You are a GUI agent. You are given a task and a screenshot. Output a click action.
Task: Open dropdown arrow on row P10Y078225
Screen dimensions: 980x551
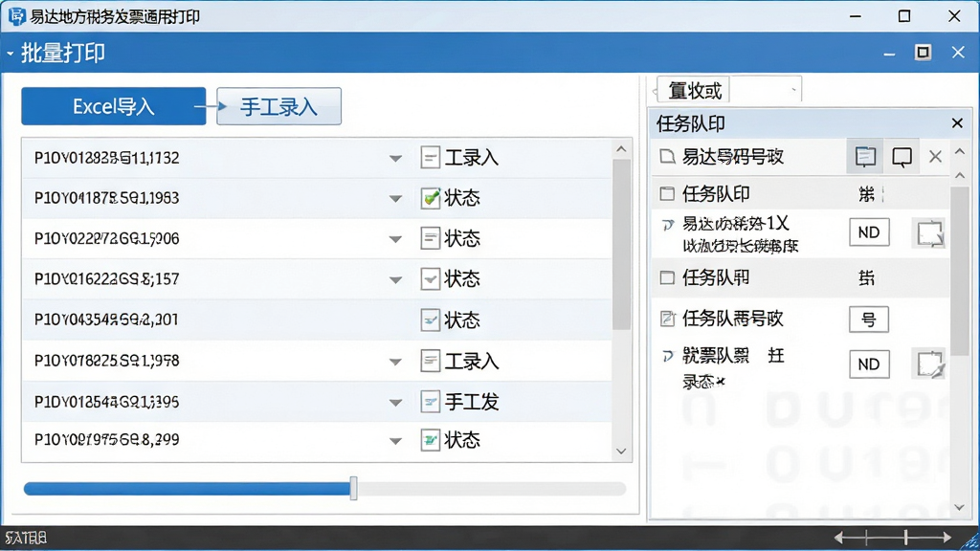(395, 362)
